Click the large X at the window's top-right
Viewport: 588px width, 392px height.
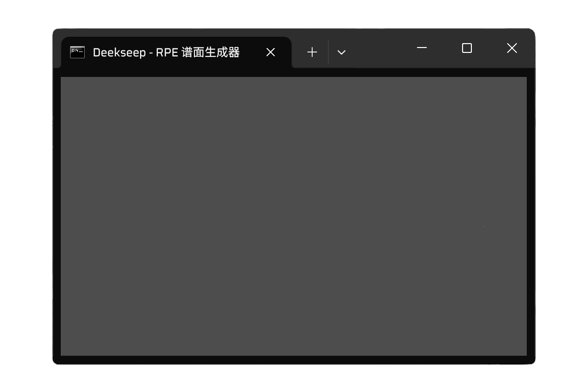tap(512, 48)
